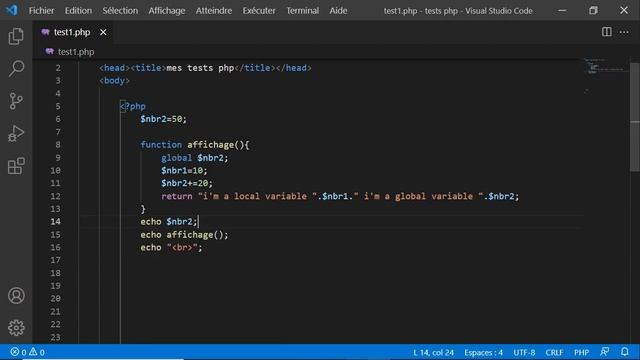Click the L 14, col 24 cursor position
Viewport: 640px width, 360px height.
pos(433,352)
